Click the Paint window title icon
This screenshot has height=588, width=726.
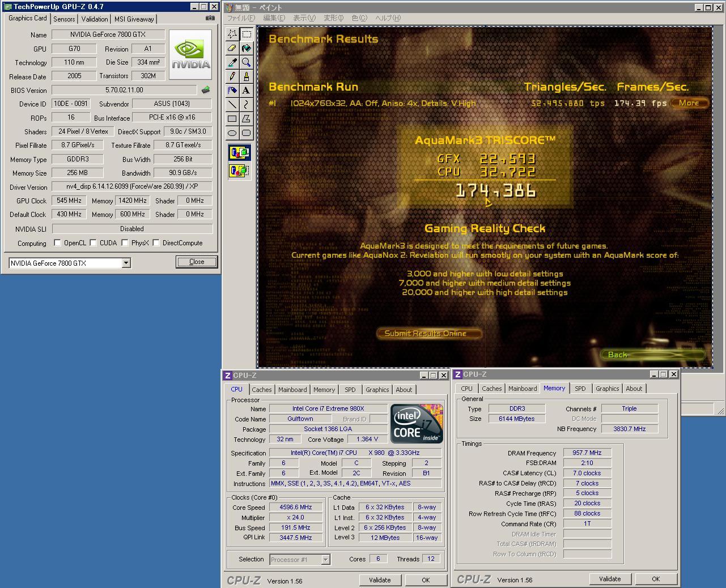(228, 7)
